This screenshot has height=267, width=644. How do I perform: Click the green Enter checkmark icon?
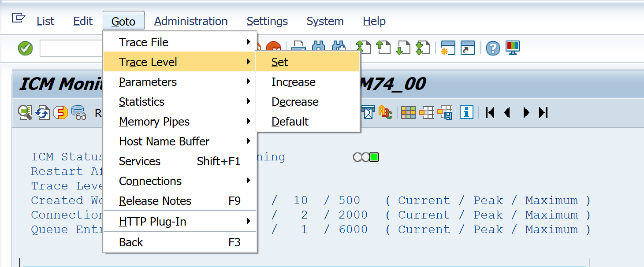[x=25, y=48]
